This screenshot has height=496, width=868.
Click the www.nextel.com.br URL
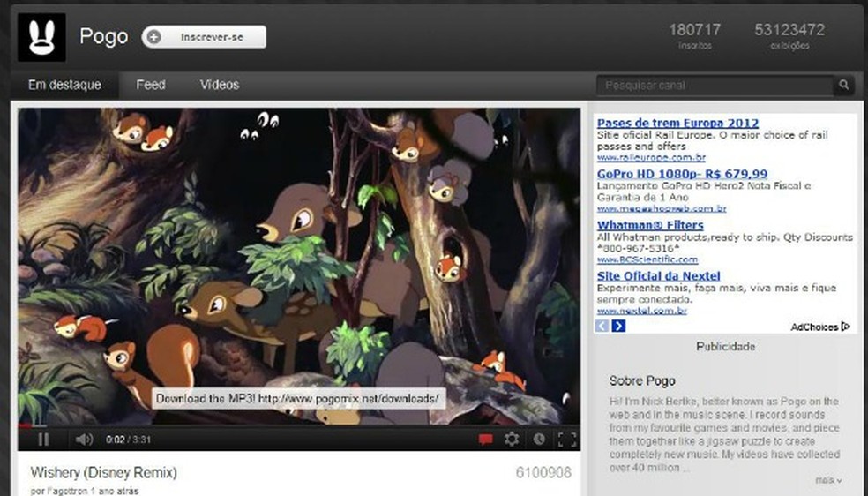pyautogui.click(x=641, y=311)
